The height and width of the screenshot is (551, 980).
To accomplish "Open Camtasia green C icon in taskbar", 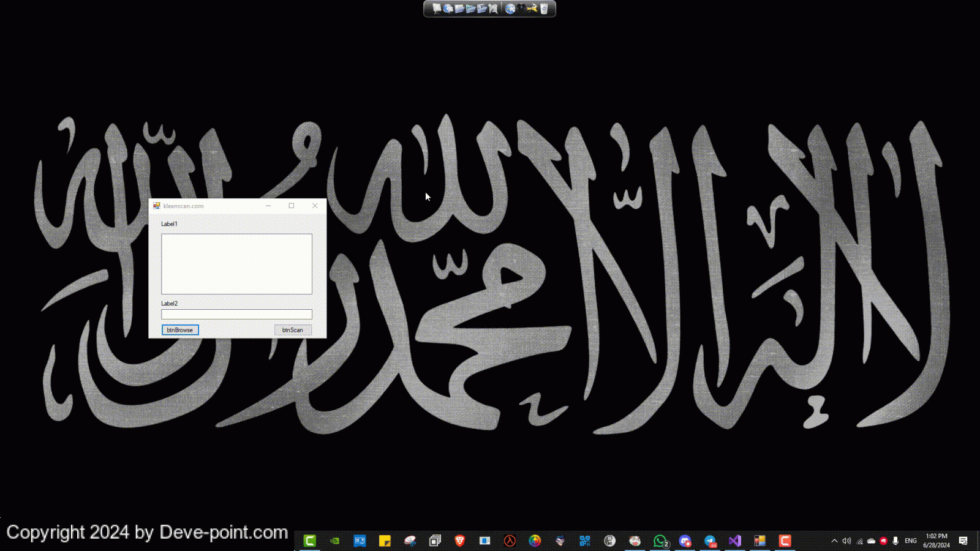I will 310,541.
